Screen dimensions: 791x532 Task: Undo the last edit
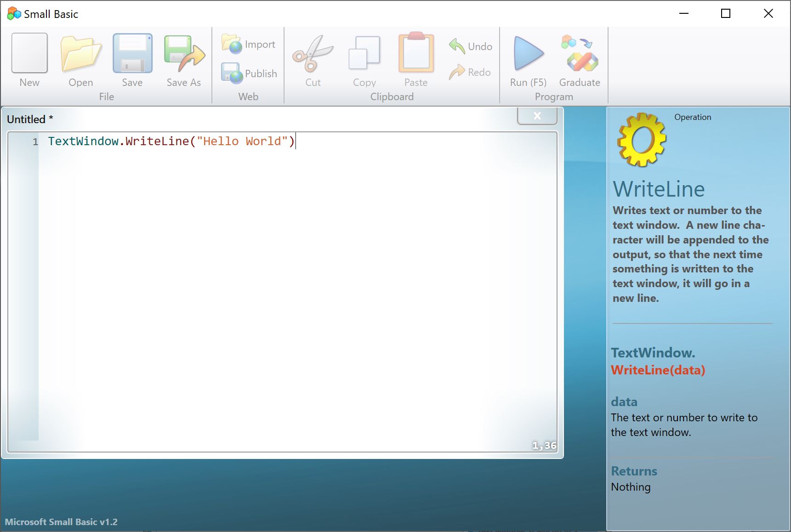(471, 46)
